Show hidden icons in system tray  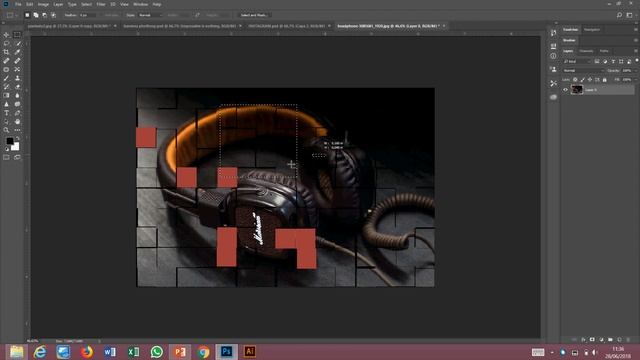point(552,352)
